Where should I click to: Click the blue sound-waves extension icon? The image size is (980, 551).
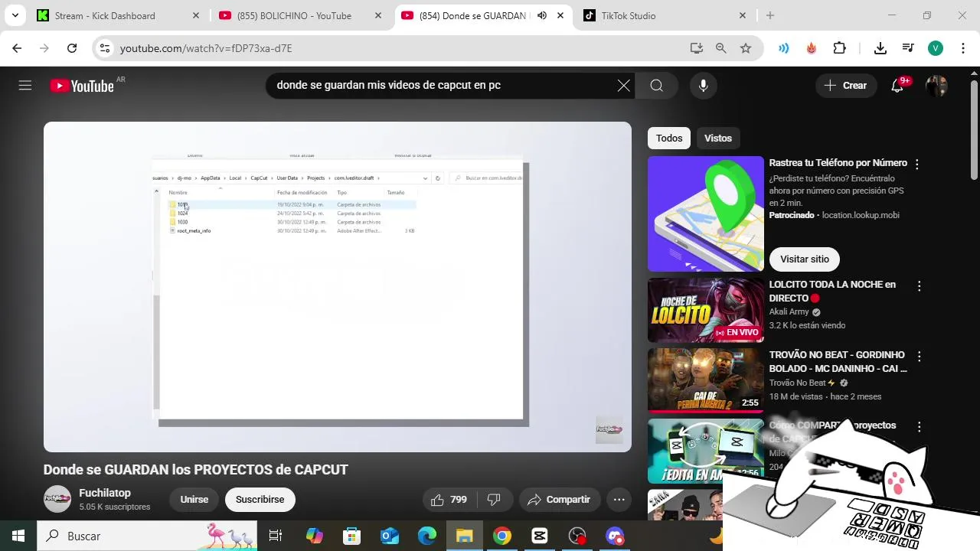point(784,48)
